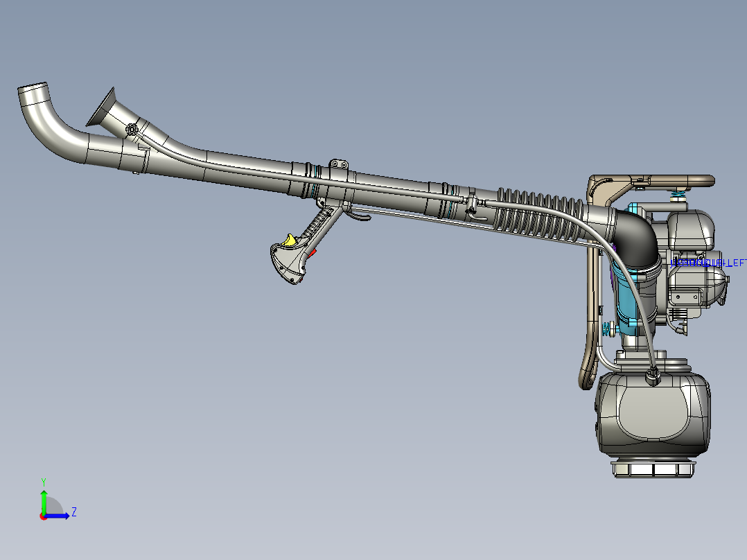Select the red switch on the handle grip
747x560 pixels.
(x=312, y=253)
